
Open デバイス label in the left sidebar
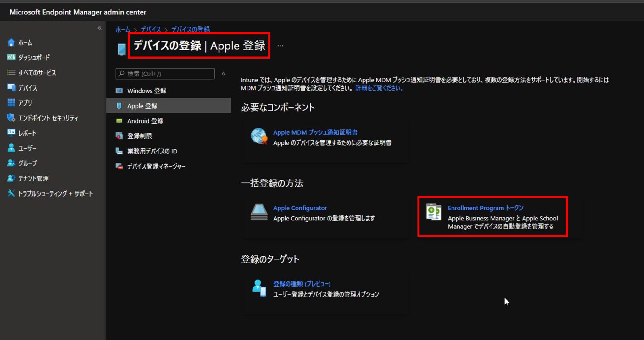(x=28, y=88)
